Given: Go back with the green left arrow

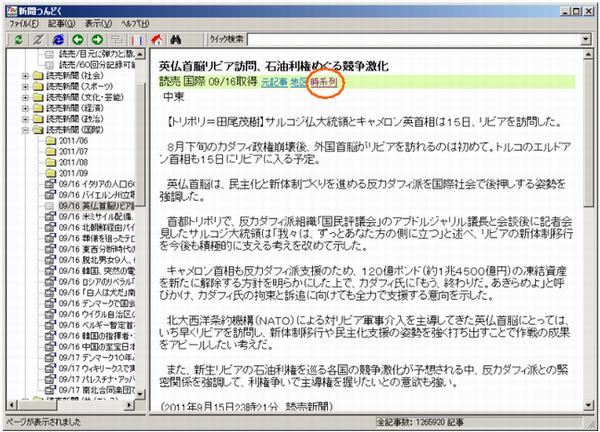Looking at the screenshot, I should 78,38.
